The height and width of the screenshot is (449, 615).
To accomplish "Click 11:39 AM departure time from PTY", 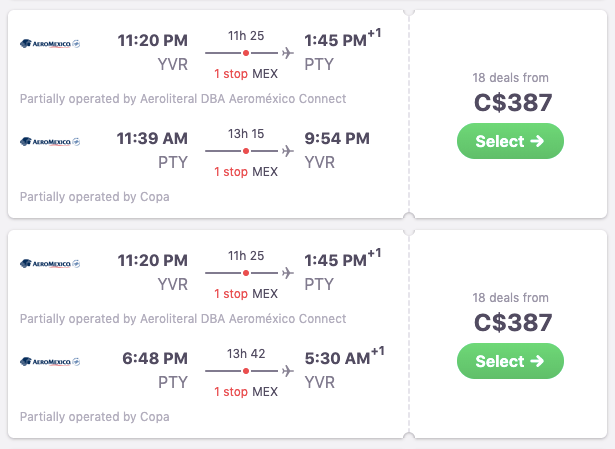I will tap(152, 138).
